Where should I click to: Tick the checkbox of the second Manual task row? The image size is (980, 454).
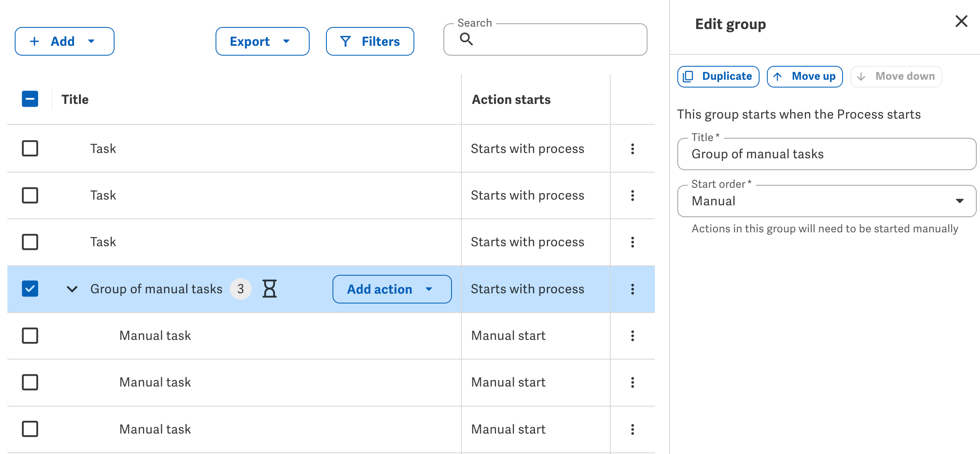click(x=30, y=382)
